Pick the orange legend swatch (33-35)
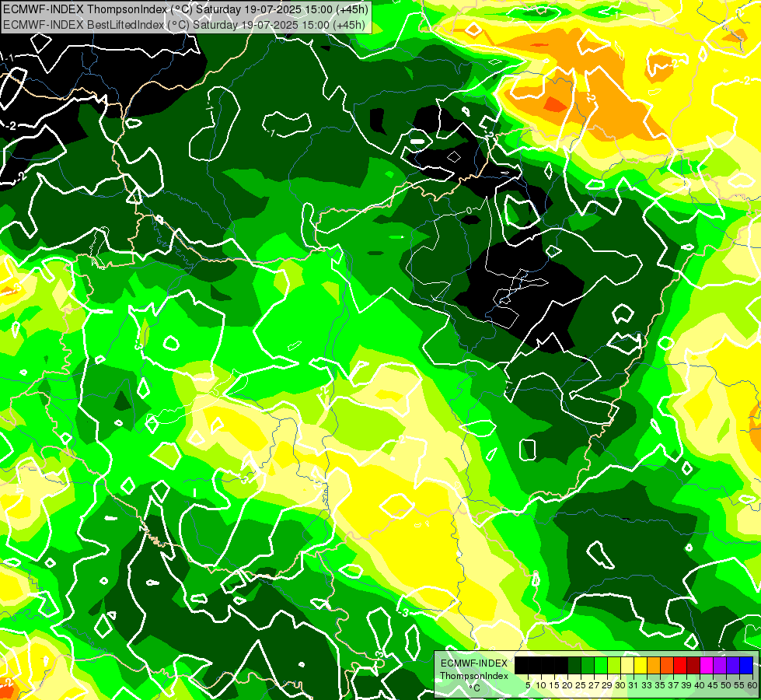Image resolution: width=761 pixels, height=700 pixels. [x=654, y=665]
